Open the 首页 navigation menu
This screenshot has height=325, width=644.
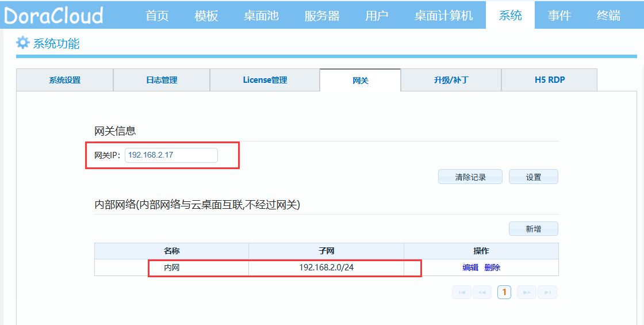[157, 16]
